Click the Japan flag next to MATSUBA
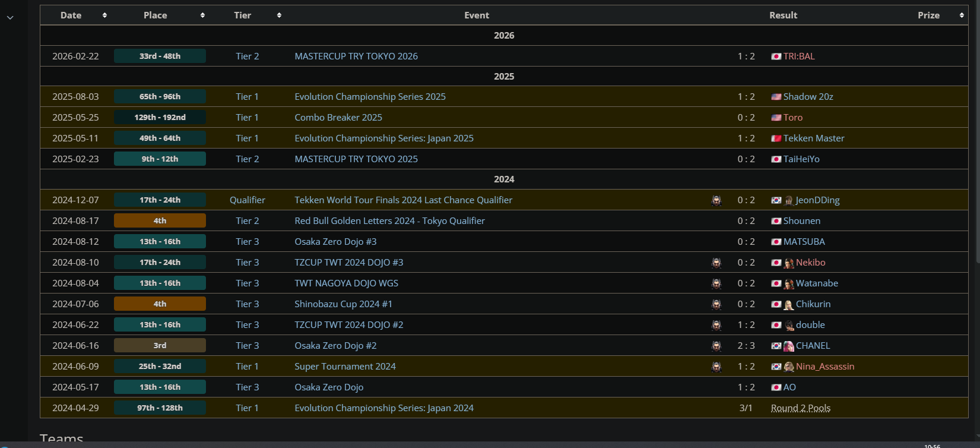This screenshot has width=980, height=448. pyautogui.click(x=776, y=242)
